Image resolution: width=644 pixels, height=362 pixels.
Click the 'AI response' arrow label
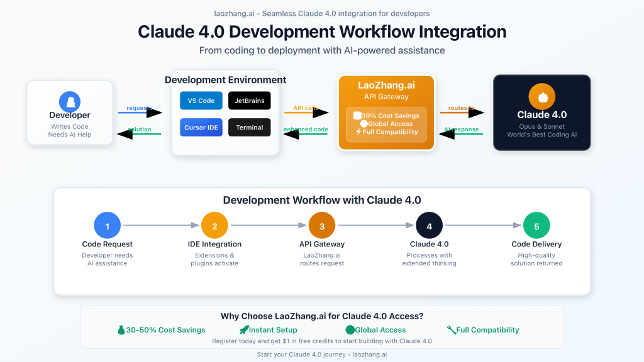pos(461,129)
